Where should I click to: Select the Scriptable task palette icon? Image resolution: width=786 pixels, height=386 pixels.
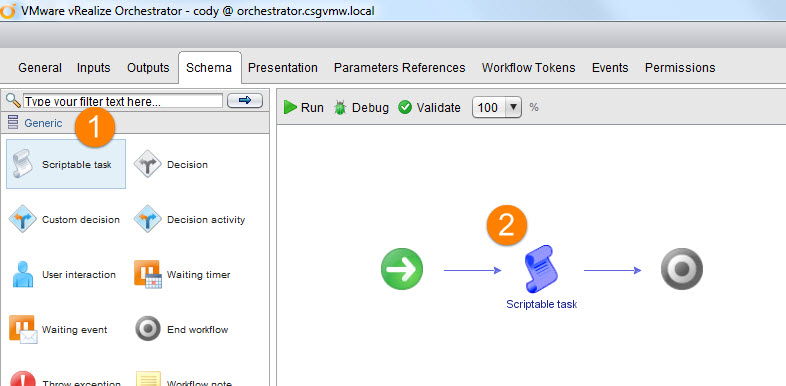tap(22, 164)
